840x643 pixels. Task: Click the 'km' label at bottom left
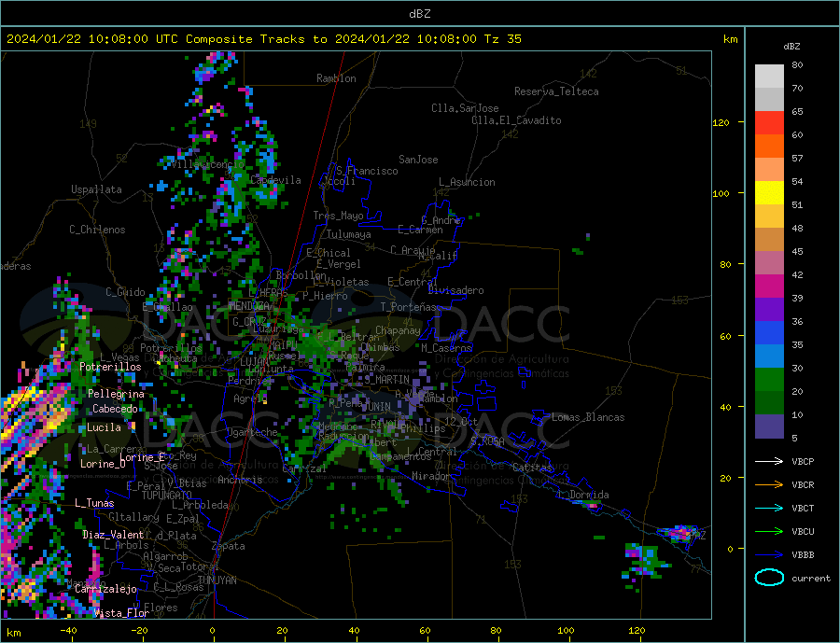[14, 633]
